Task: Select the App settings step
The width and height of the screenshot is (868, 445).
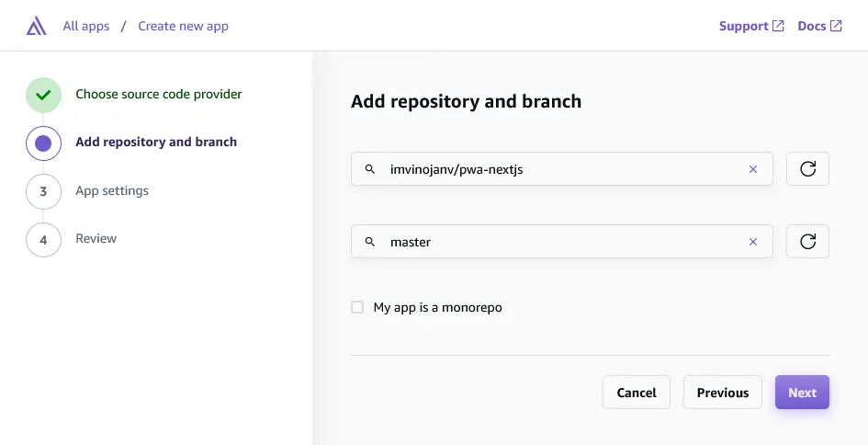Action: [112, 190]
